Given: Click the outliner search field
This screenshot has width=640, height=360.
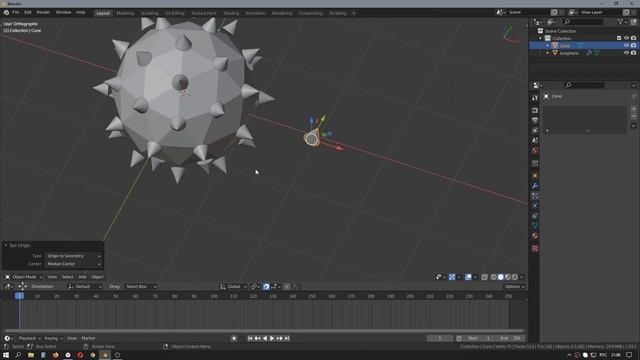Looking at the screenshot, I should pyautogui.click(x=583, y=22).
